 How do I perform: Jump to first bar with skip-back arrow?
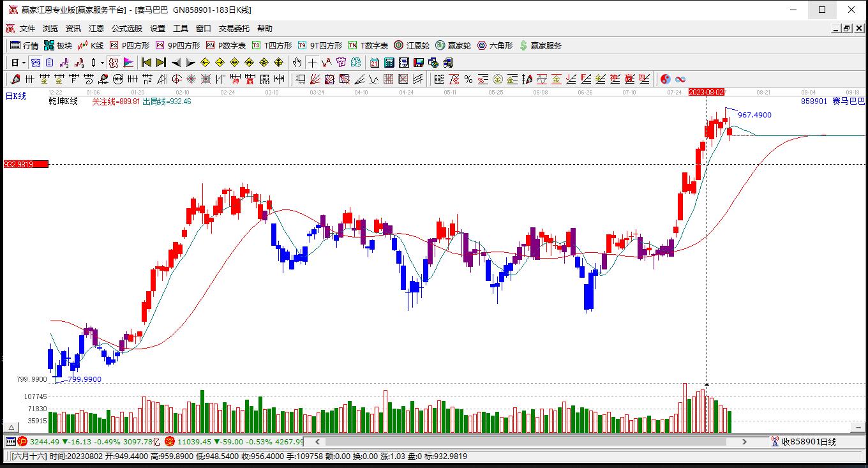pyautogui.click(x=146, y=63)
